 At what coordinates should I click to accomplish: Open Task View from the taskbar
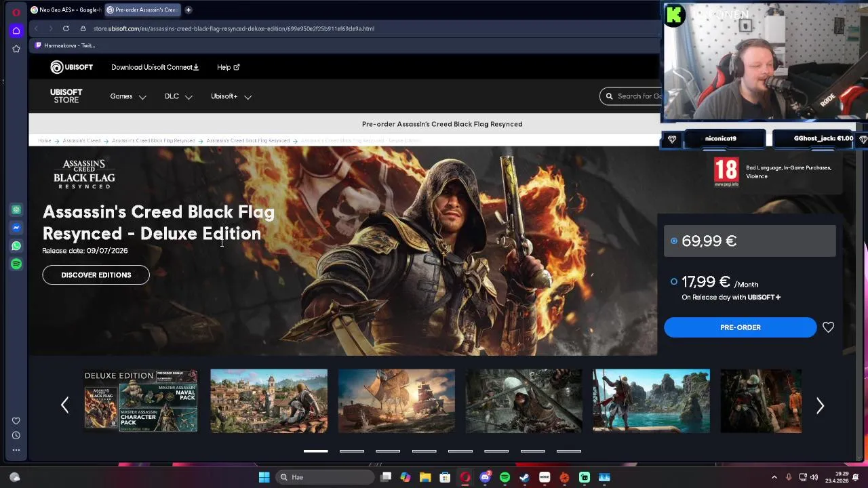tap(386, 477)
